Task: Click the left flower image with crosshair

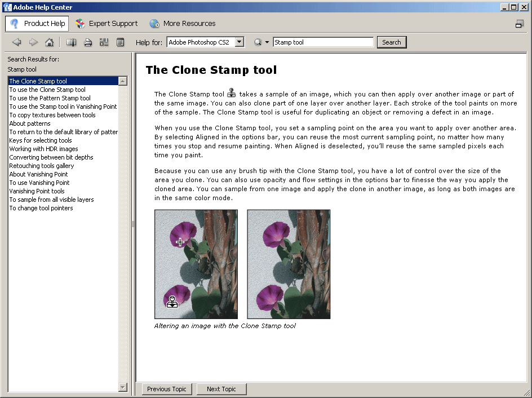Action: (x=196, y=264)
